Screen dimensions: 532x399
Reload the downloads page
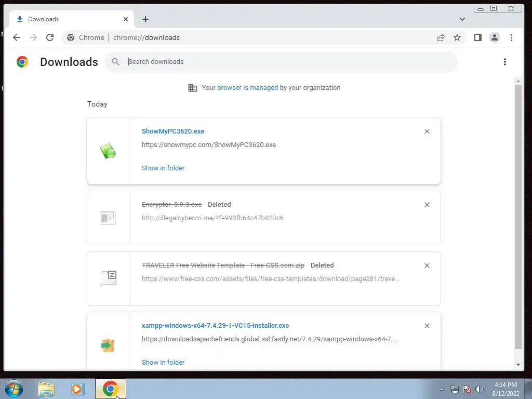[x=50, y=37]
